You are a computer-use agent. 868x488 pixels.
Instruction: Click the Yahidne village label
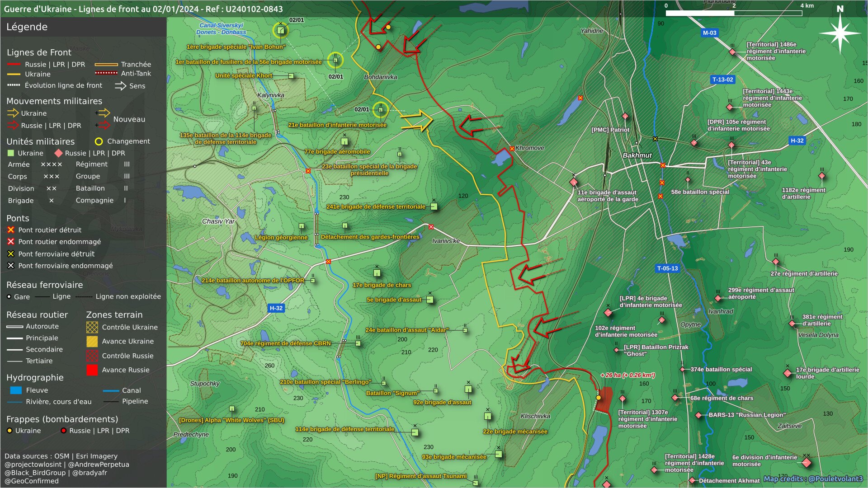592,31
